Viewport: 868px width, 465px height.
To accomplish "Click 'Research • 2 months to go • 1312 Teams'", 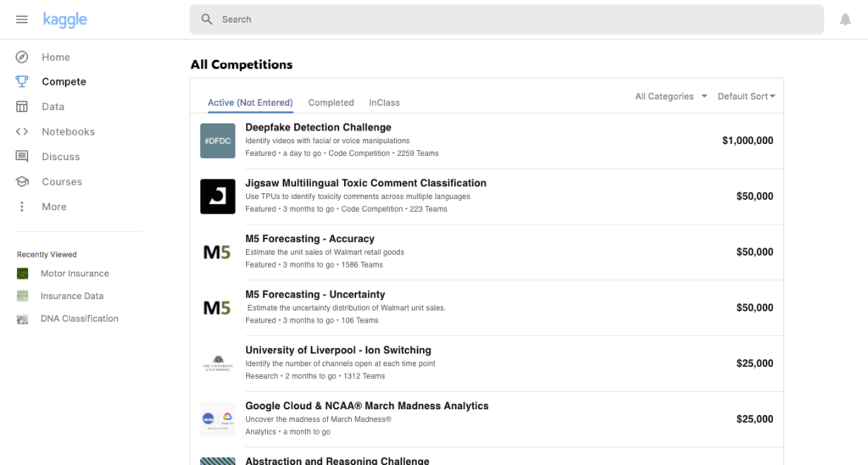I will 315,376.
